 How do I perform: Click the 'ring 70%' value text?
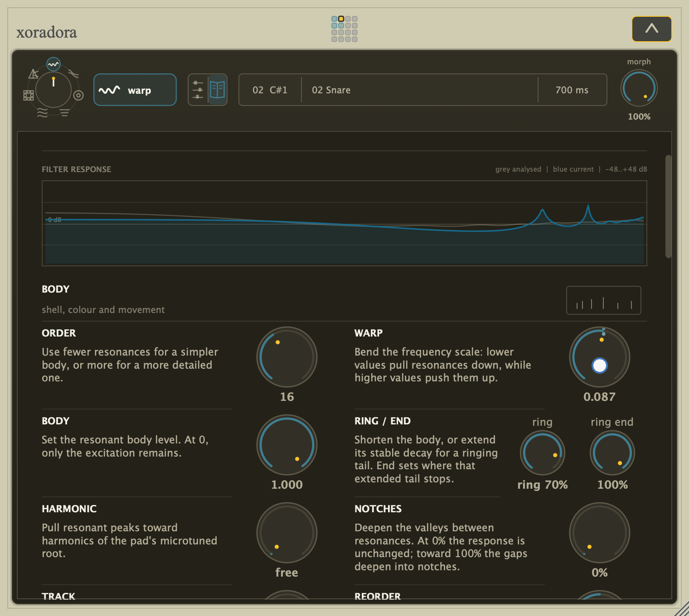click(x=543, y=485)
